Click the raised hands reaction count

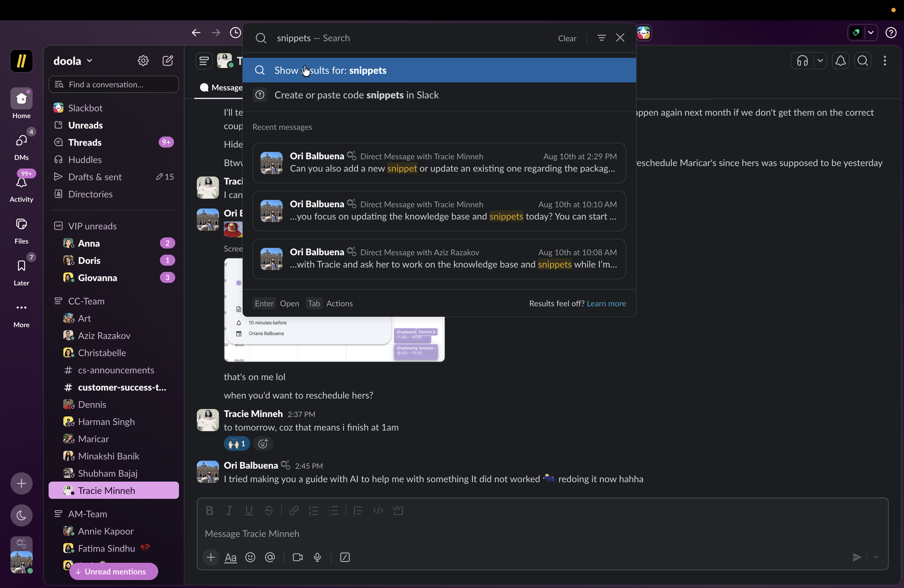pos(237,443)
